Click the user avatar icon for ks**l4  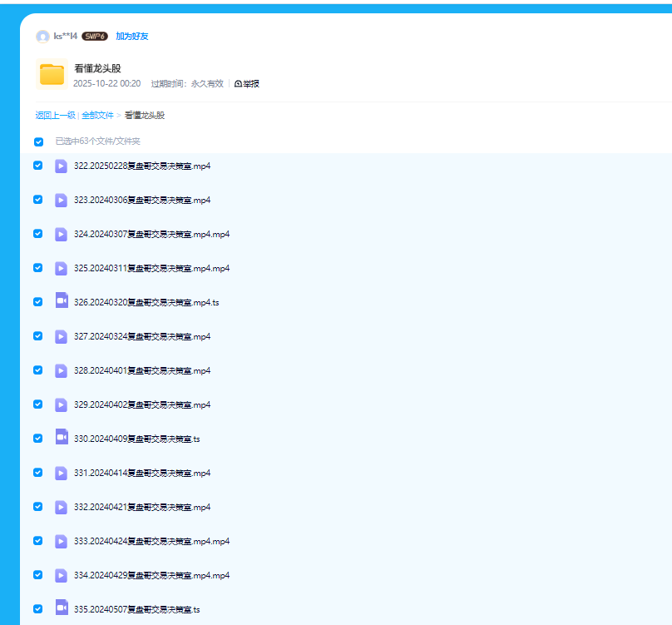tap(42, 37)
